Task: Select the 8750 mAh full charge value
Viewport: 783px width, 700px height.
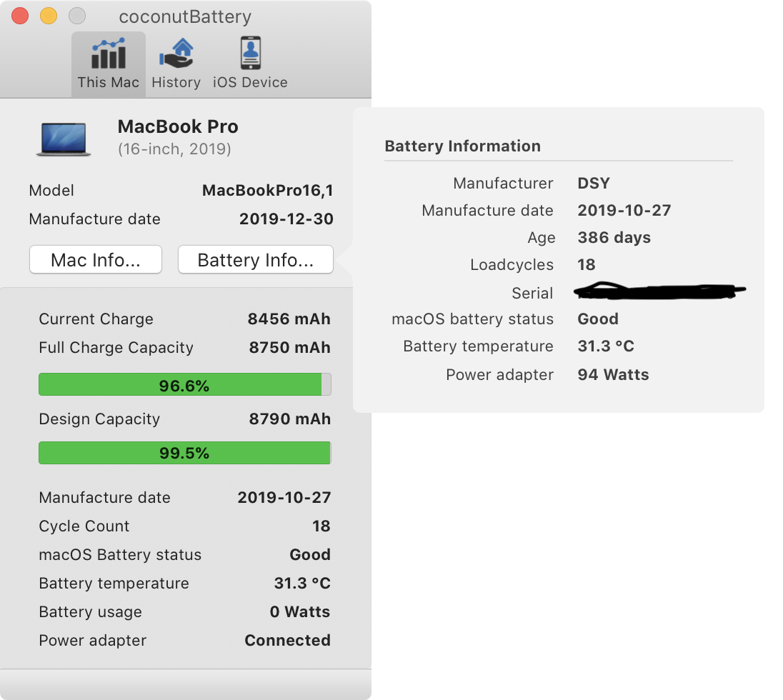Action: (x=289, y=348)
